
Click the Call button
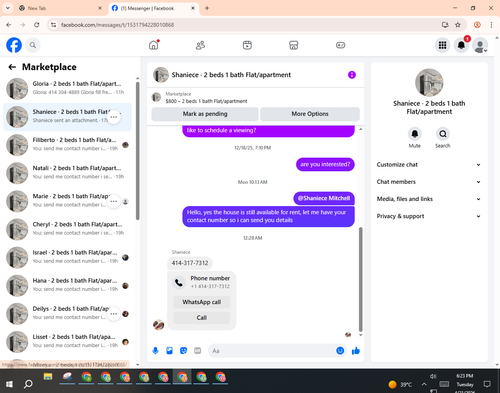pyautogui.click(x=202, y=318)
